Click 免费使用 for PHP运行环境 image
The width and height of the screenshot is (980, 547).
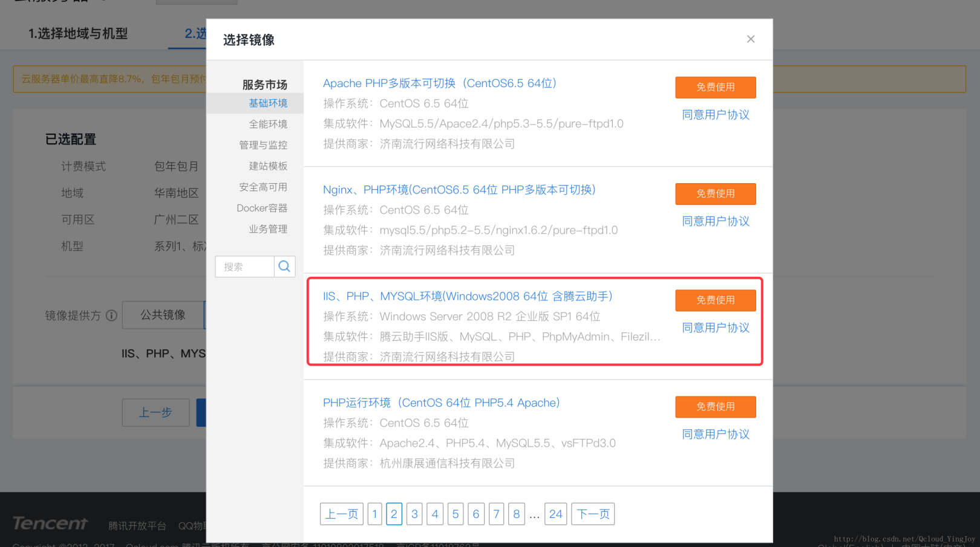click(716, 407)
